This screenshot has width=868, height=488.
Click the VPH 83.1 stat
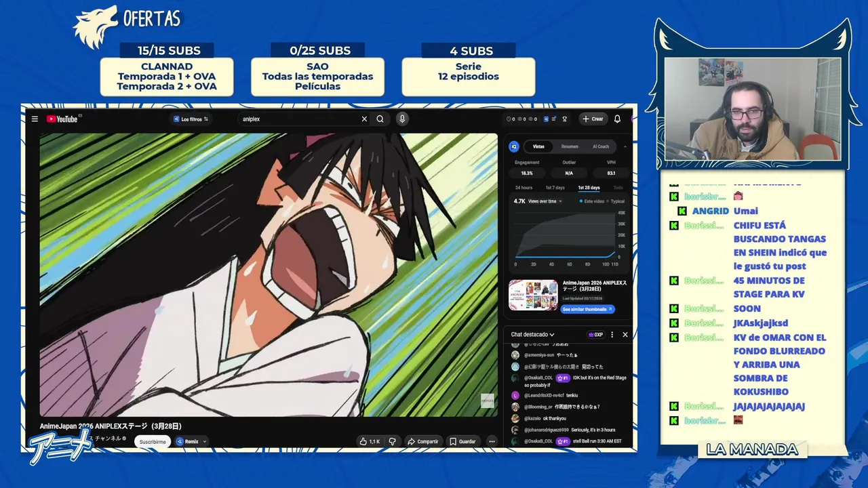click(x=611, y=168)
